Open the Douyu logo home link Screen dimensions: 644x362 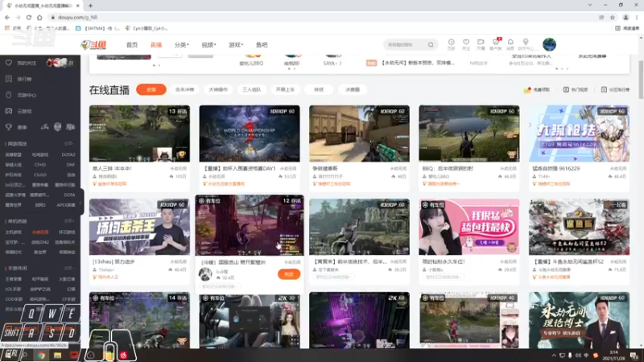pos(93,45)
